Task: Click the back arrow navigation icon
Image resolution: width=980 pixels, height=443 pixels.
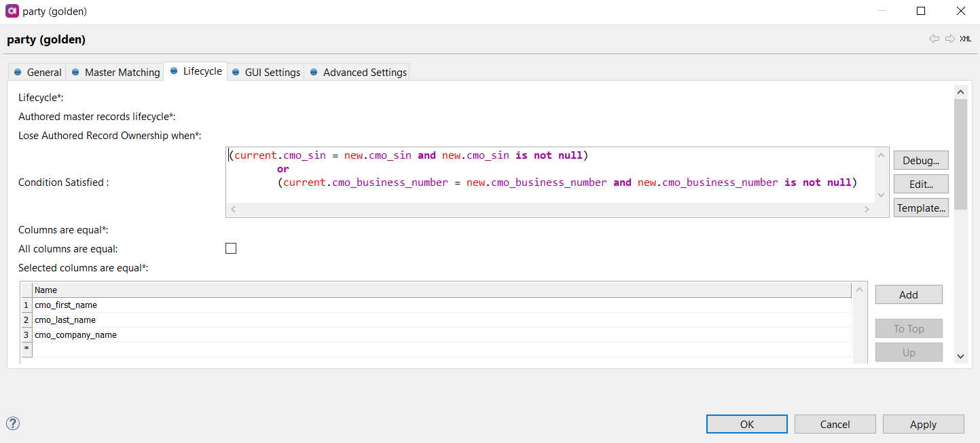Action: (x=934, y=39)
